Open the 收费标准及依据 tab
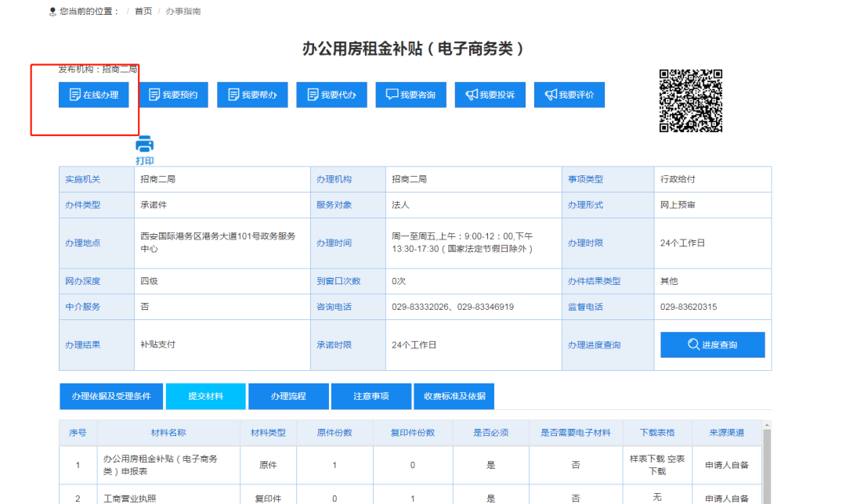 [x=454, y=396]
